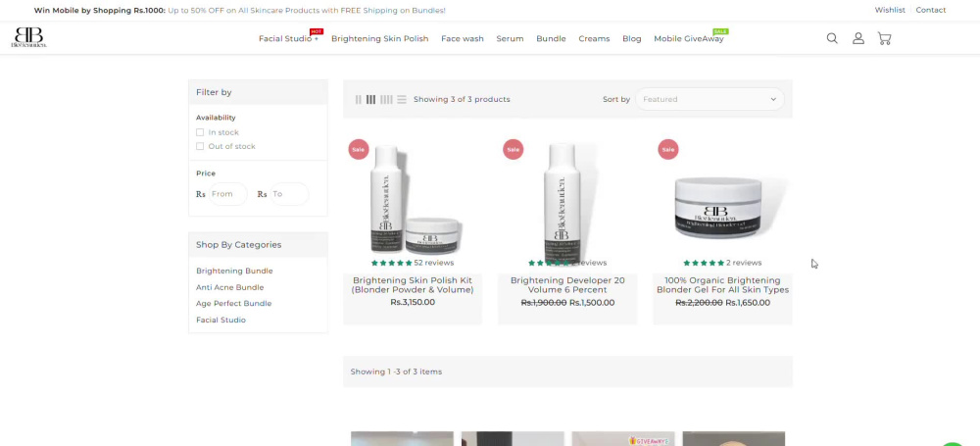980x446 pixels.
Task: Switch to two-column grid view
Action: (358, 99)
